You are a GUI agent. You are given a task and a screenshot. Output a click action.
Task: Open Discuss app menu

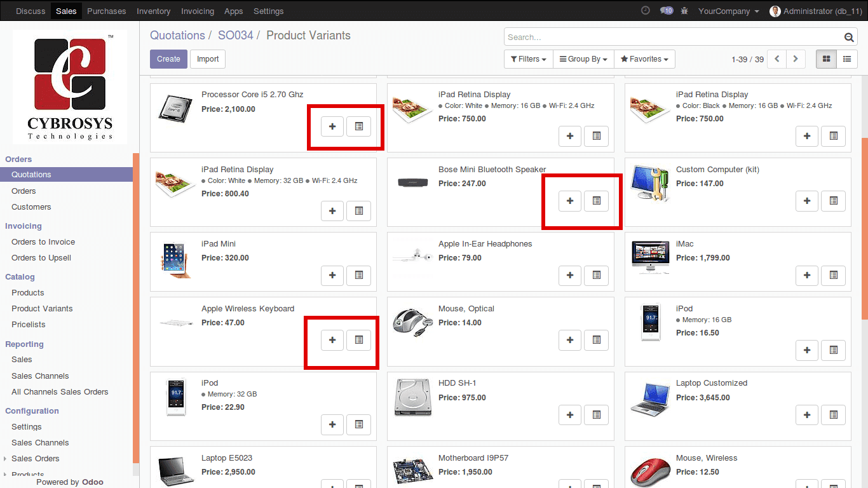31,11
